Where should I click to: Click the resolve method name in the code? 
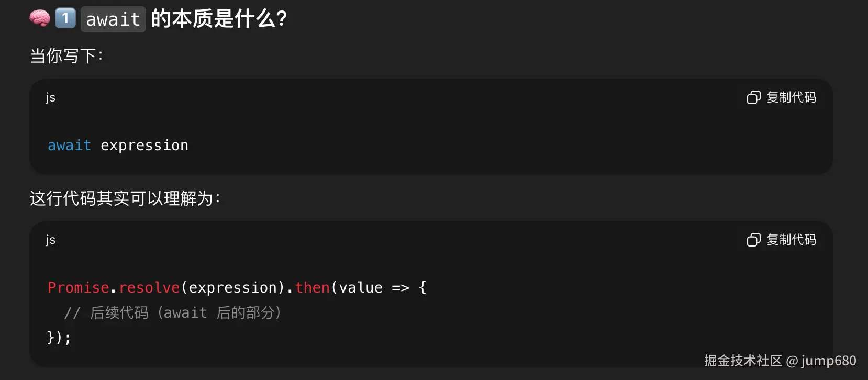pyautogui.click(x=149, y=288)
